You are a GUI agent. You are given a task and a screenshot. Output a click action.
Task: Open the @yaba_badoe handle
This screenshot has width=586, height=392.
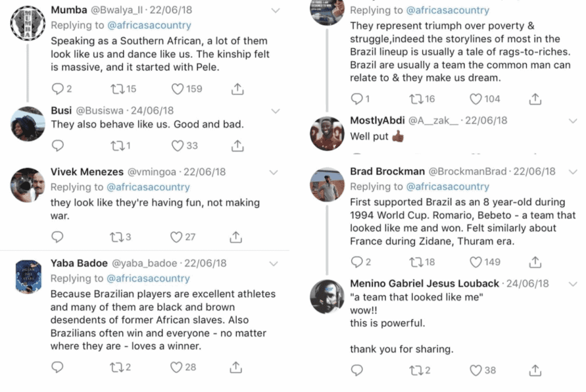(144, 264)
